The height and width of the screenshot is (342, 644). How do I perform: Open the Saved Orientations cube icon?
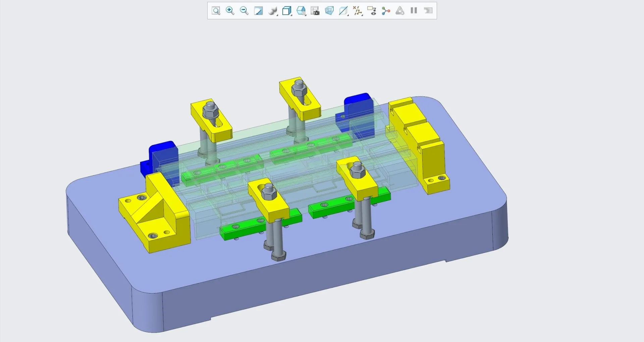point(287,11)
